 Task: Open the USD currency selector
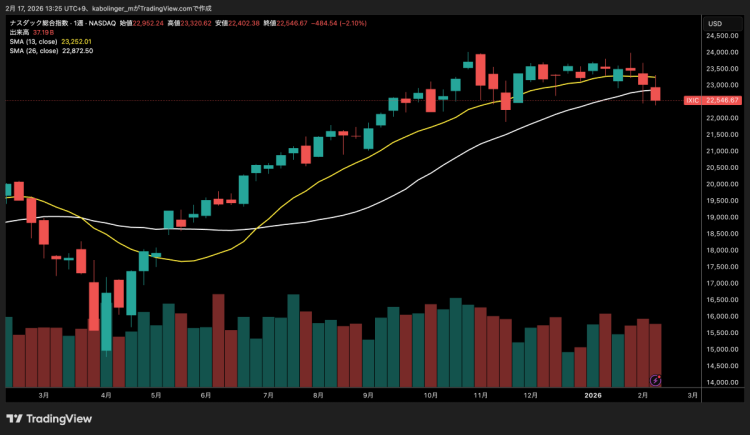pos(715,23)
